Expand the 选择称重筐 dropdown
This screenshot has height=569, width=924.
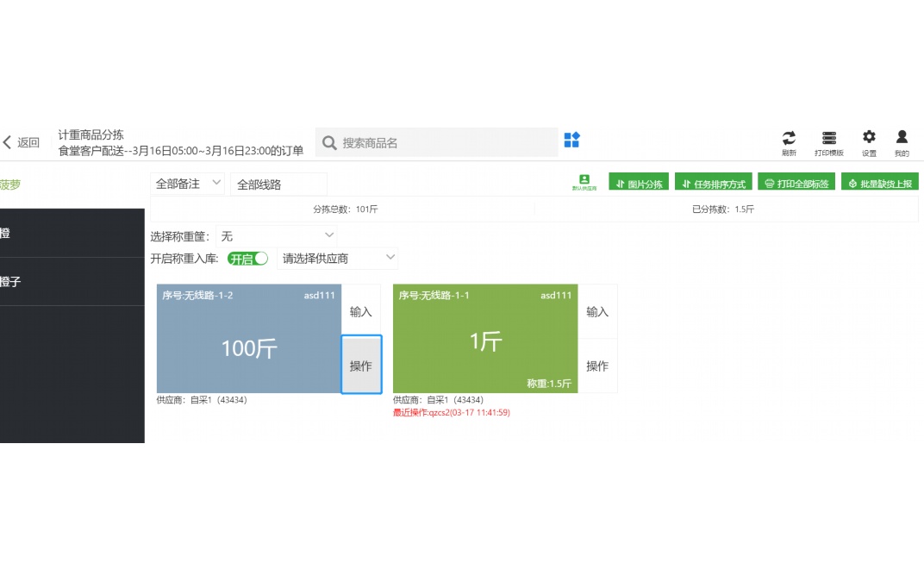tap(277, 236)
